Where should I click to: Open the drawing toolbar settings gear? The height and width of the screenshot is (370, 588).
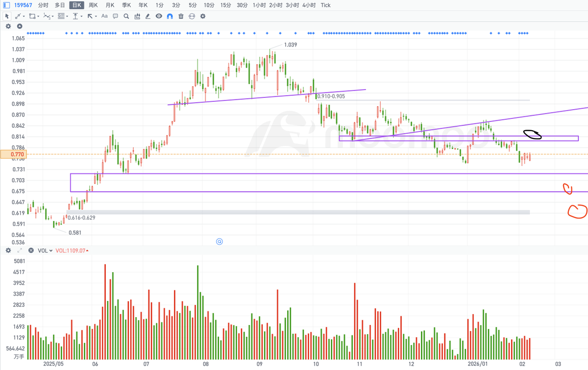tap(203, 16)
